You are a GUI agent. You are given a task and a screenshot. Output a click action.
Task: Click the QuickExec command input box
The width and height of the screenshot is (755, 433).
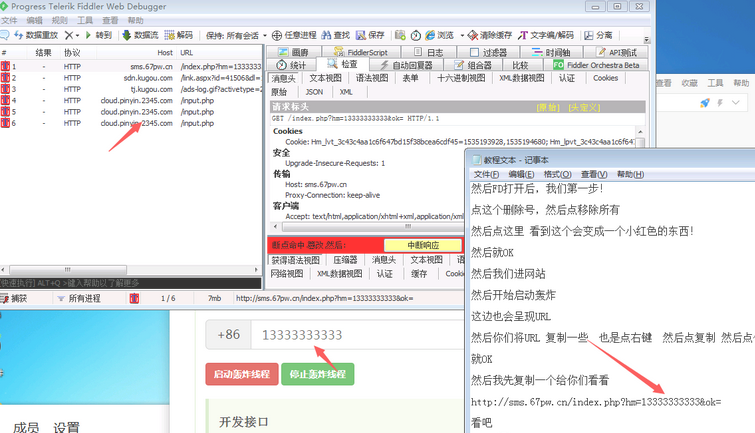point(130,283)
